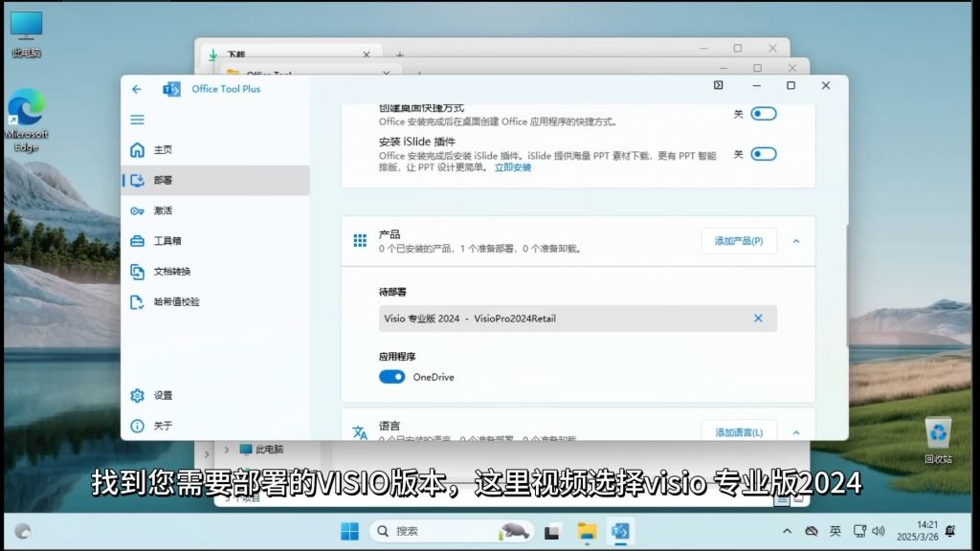Click the cloud sync tray icon

coord(812,531)
